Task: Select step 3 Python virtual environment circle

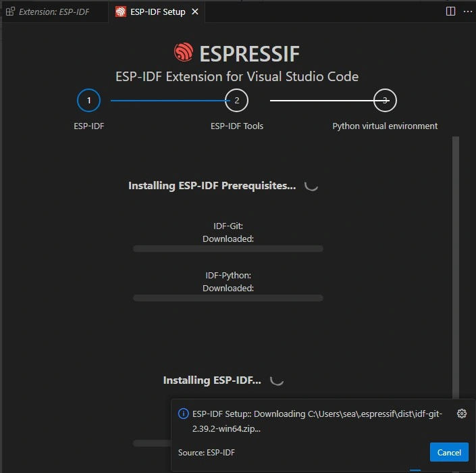Action: click(x=385, y=101)
